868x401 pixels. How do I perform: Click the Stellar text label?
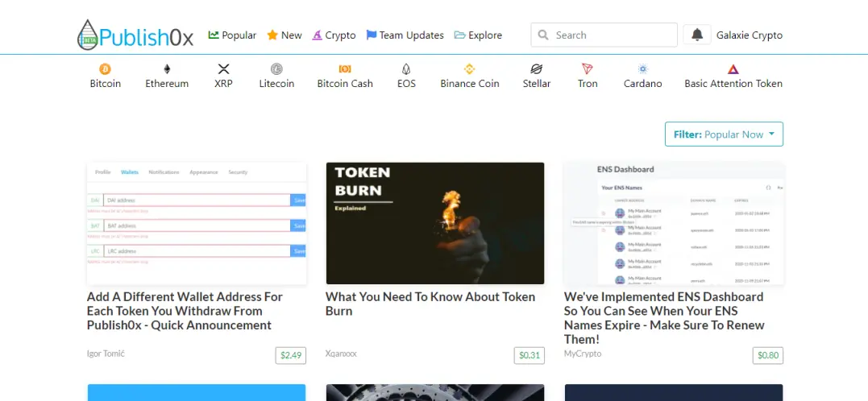[537, 84]
